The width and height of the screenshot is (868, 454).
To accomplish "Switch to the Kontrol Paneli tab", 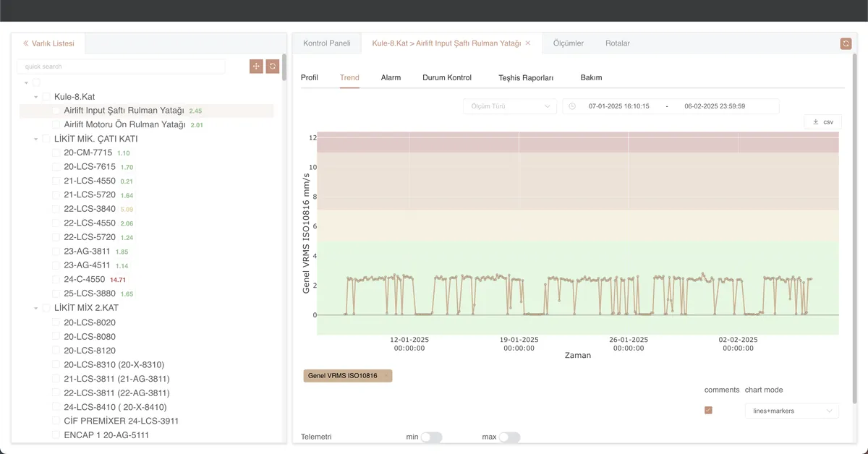I will point(327,43).
